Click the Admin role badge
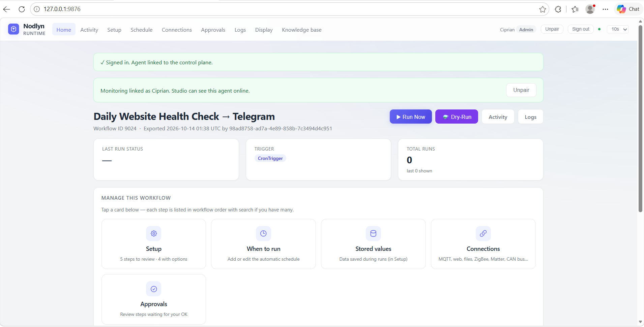 click(526, 30)
